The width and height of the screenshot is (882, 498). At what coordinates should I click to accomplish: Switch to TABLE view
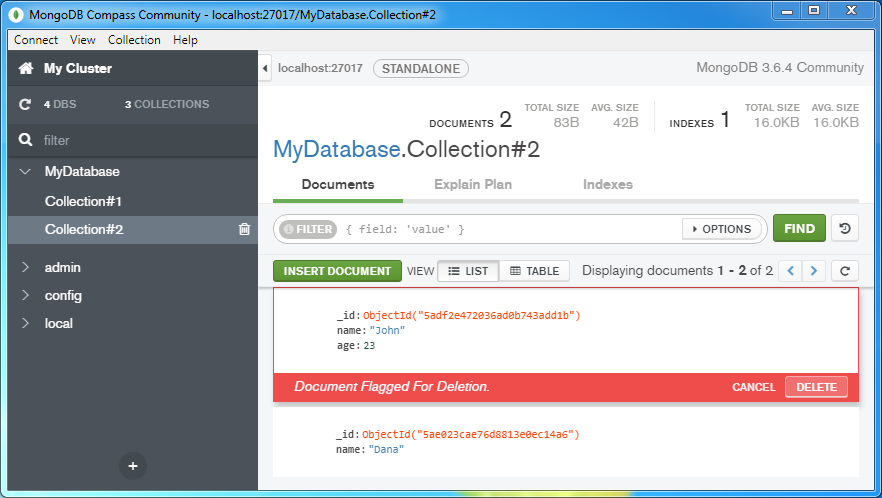534,271
